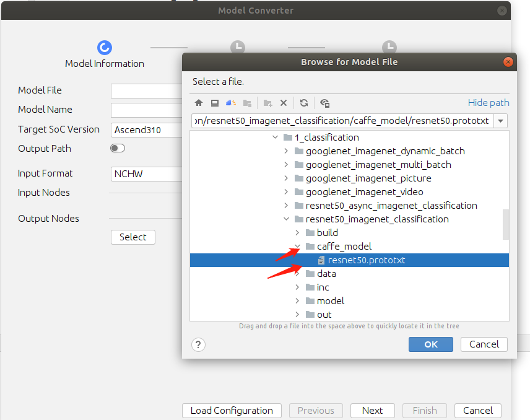Select the data folder row
This screenshot has width=530, height=420.
349,274
